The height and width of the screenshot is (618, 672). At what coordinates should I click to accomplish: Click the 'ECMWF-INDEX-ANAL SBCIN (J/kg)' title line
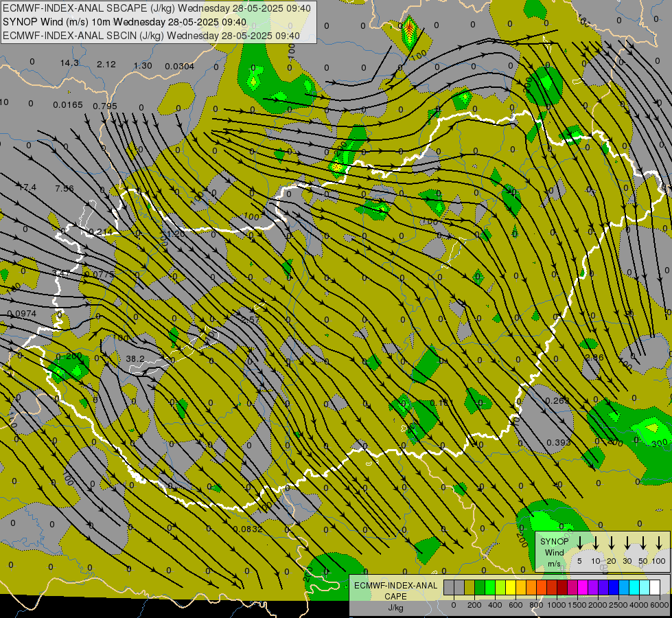pyautogui.click(x=151, y=36)
